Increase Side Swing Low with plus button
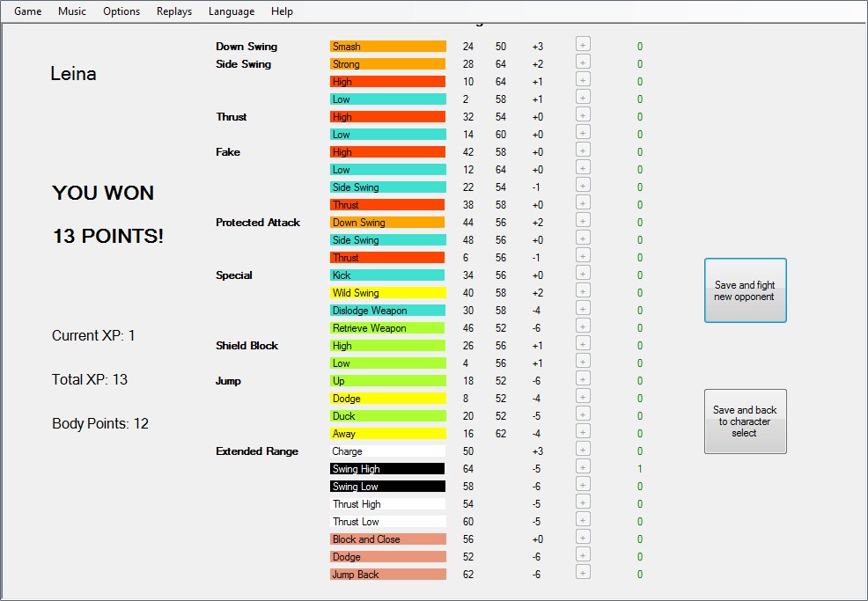The width and height of the screenshot is (868, 601). [x=583, y=98]
